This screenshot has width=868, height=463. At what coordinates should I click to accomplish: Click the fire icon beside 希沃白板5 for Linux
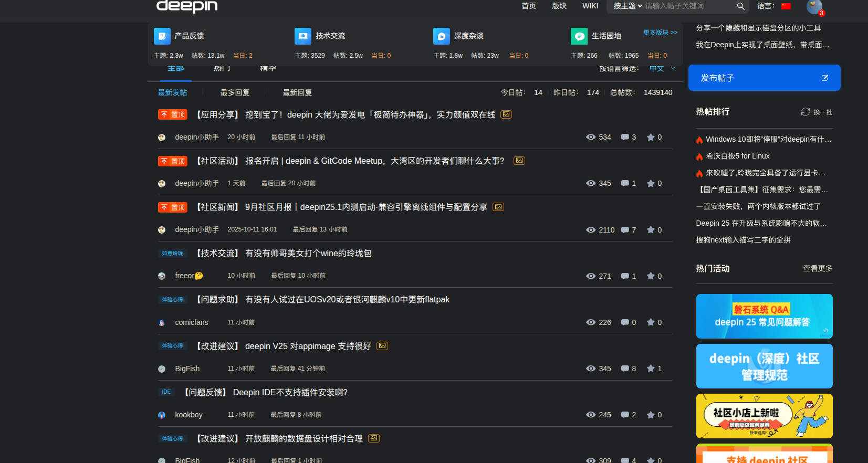tap(699, 156)
